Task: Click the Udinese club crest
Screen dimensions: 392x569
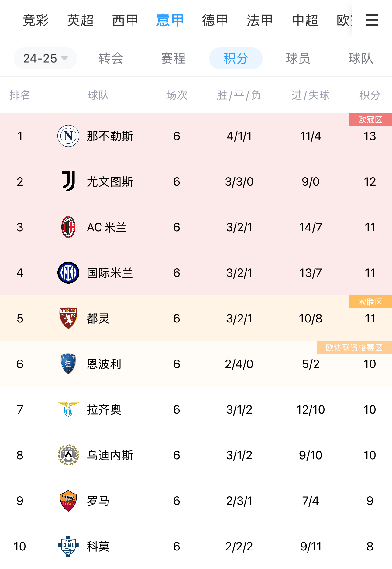Action: tap(68, 455)
